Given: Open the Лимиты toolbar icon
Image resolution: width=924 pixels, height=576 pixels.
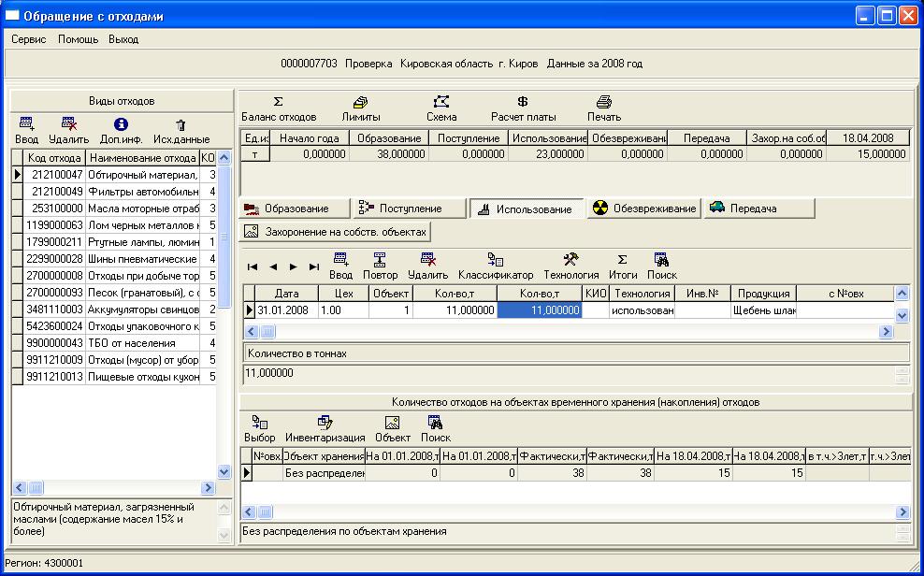Looking at the screenshot, I should coord(360,108).
